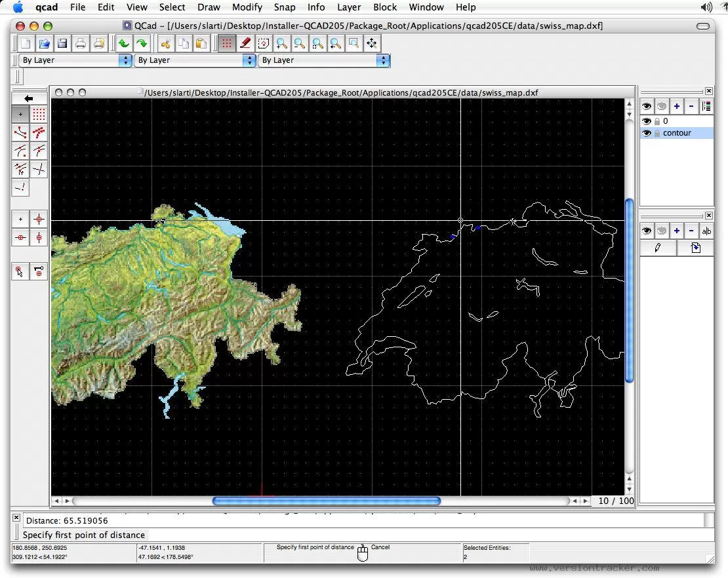728x578 pixels.
Task: Click the Print icon in the toolbar
Action: pyautogui.click(x=80, y=44)
